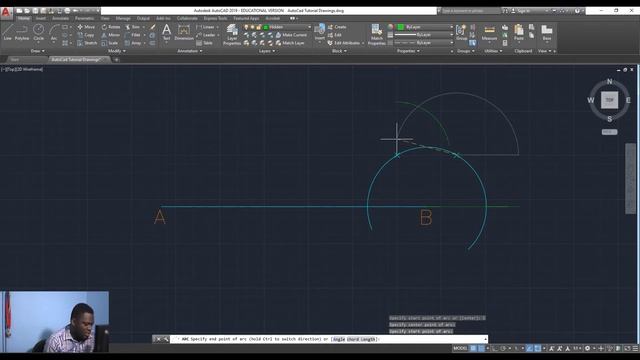Toggle polar tracking in status bar
This screenshot has width=640, height=360.
[x=503, y=348]
